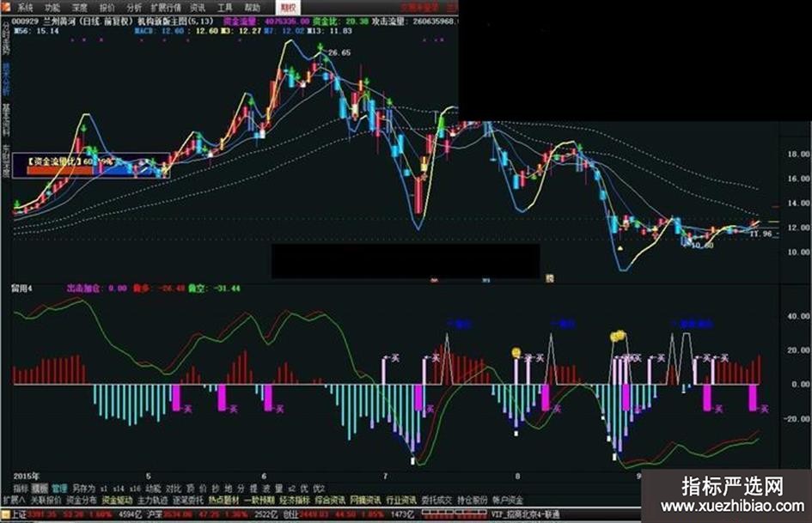Open the 扩展行情 menu
Image resolution: width=812 pixels, height=523 pixels.
tap(166, 7)
